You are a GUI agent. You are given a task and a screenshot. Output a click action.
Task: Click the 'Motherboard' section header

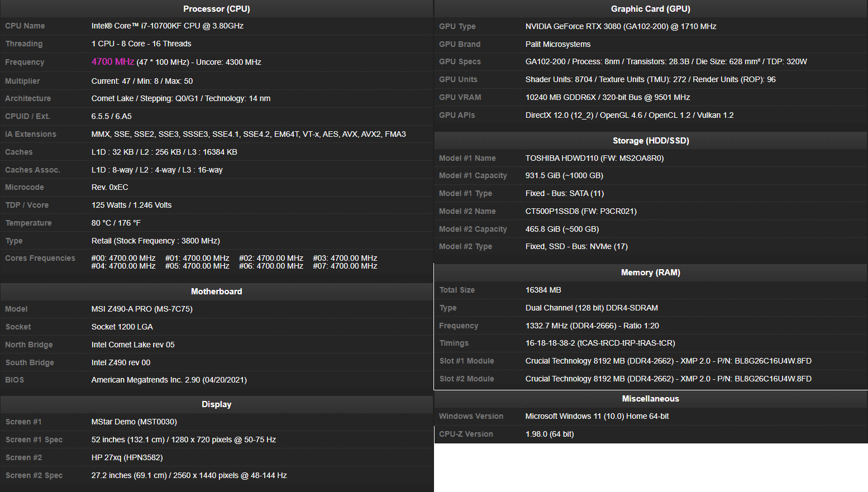point(217,292)
